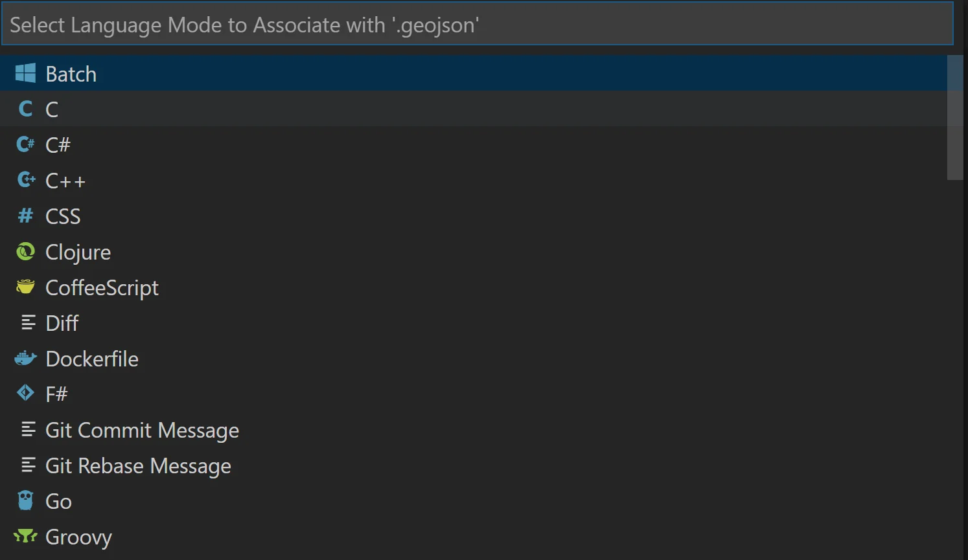
Task: Click the F# diamond icon
Action: click(25, 392)
